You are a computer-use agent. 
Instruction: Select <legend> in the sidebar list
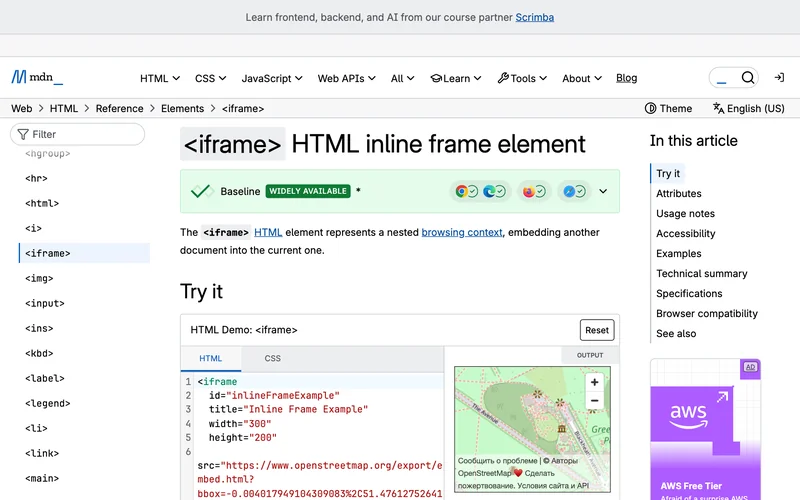point(47,403)
